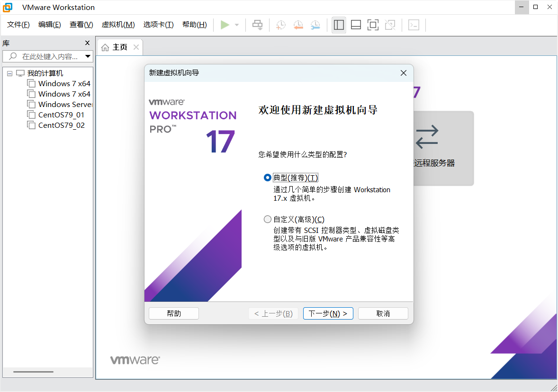Click the 我的计算机 monitor icon
This screenshot has width=558, height=392.
(20, 73)
